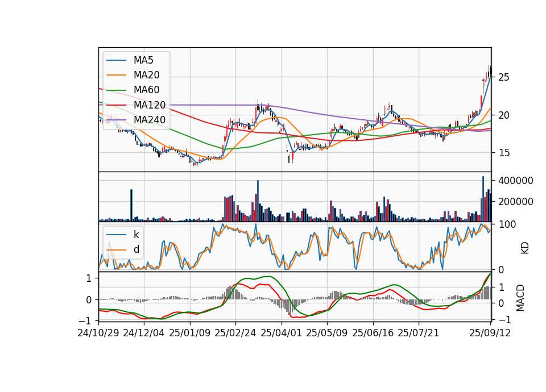Image resolution: width=546 pixels, height=392 pixels.
Task: Click the date label 24/12/04
Action: [x=144, y=333]
